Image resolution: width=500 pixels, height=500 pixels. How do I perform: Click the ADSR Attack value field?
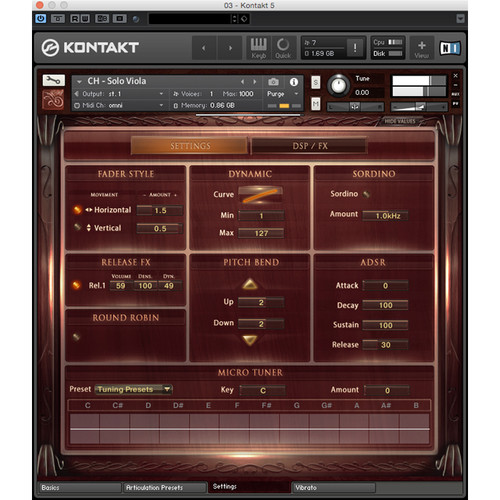coord(385,286)
